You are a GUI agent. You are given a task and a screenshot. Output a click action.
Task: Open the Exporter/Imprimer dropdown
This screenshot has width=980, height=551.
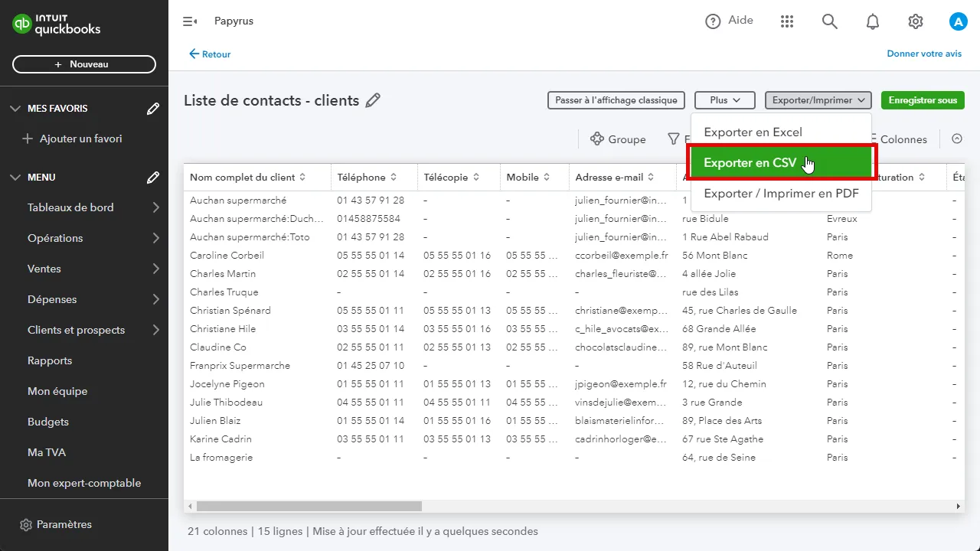coord(818,100)
